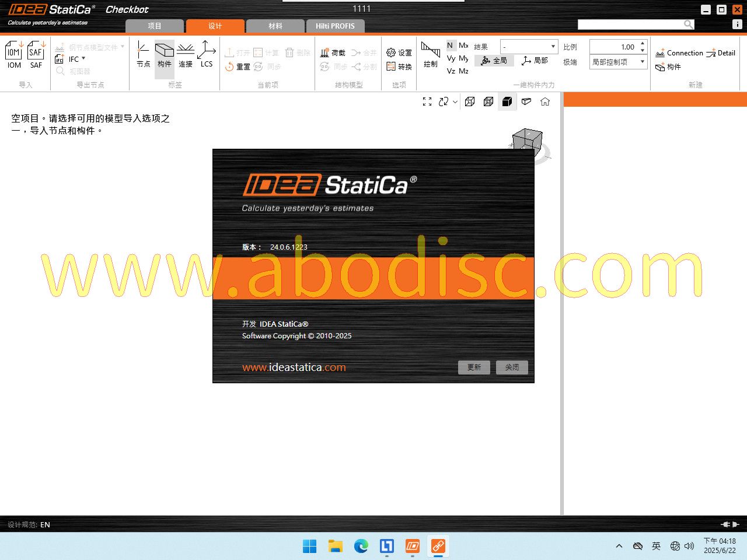Click the 3D navigation cube

528,140
